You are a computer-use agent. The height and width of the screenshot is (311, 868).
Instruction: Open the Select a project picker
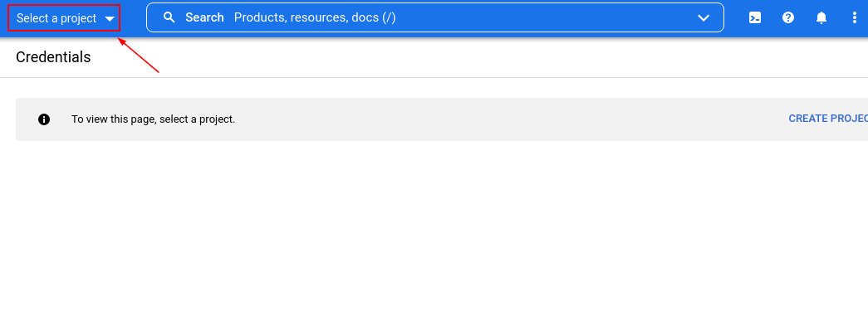point(64,18)
